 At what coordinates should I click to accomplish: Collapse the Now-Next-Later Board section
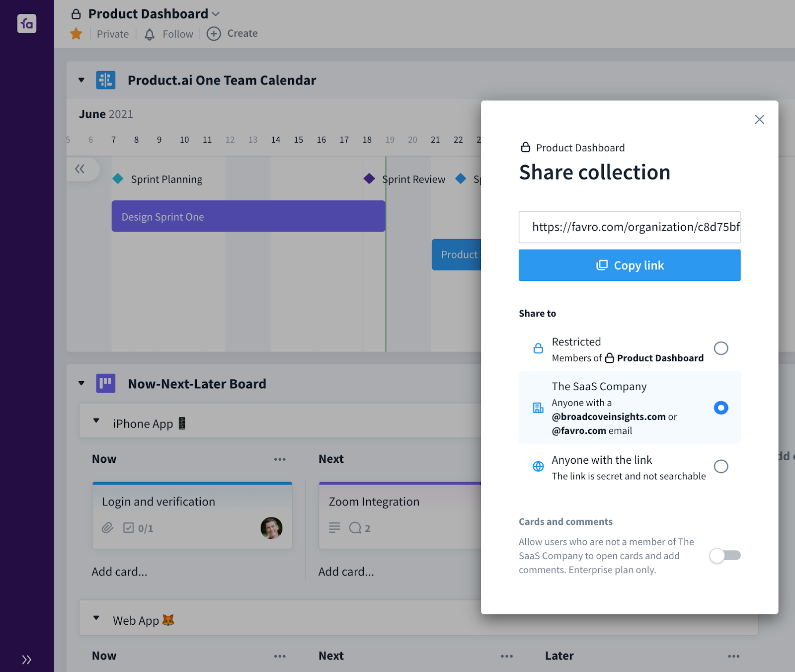coord(81,383)
